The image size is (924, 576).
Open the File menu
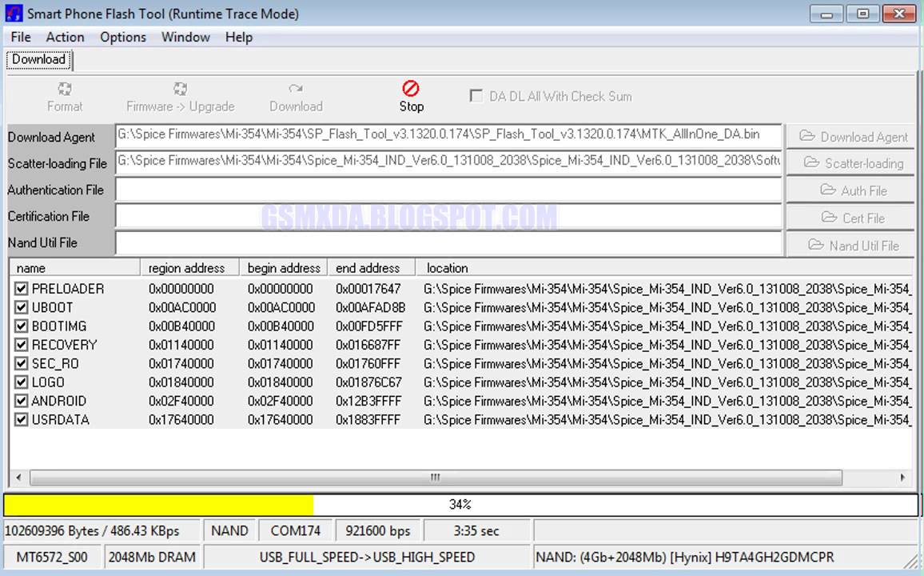coord(21,37)
